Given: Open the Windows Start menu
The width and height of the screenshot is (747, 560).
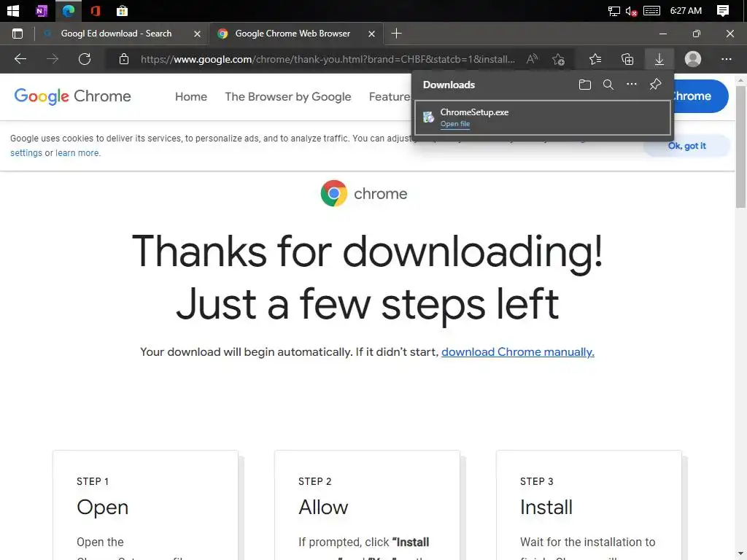Looking at the screenshot, I should (13, 10).
